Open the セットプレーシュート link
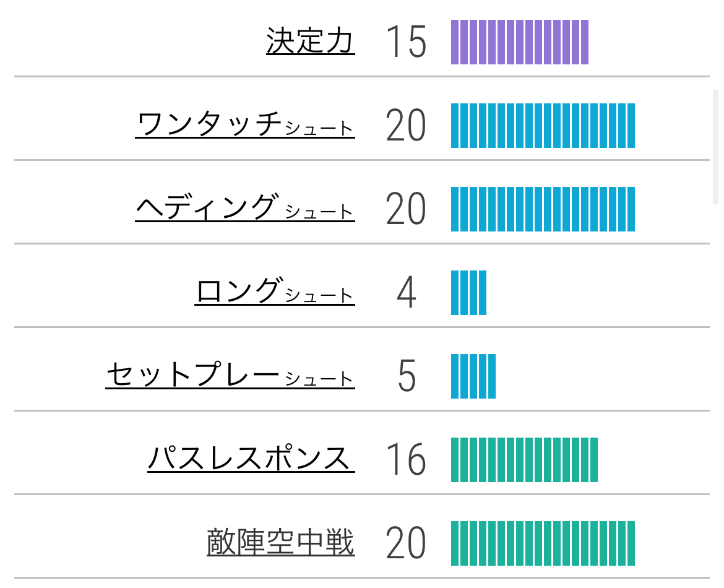Viewport: 724px width, 588px height. (230, 375)
